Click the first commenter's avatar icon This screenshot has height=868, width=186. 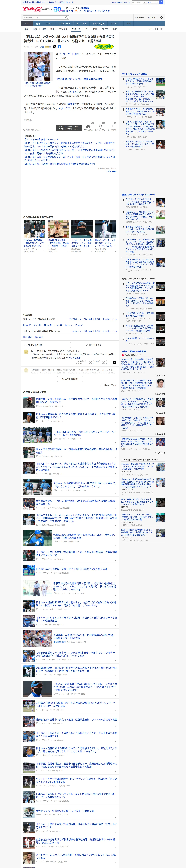tap(26, 352)
